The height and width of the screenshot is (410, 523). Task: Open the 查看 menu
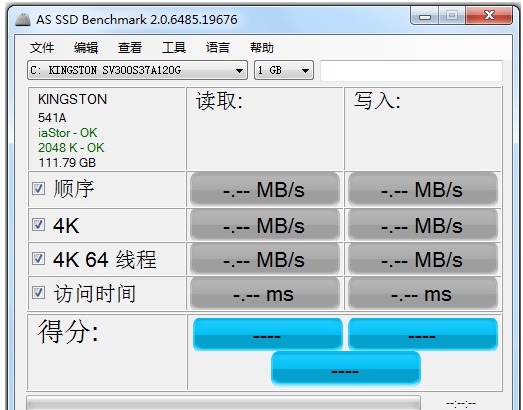[130, 48]
